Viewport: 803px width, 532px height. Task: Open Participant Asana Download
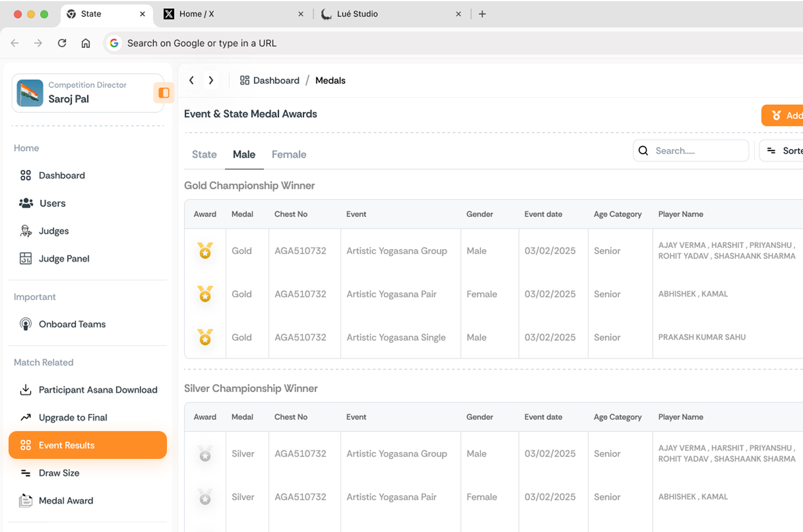(x=97, y=390)
